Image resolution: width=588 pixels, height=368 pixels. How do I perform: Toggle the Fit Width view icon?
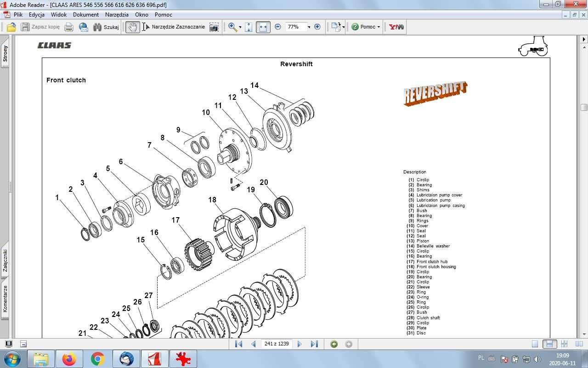click(x=263, y=27)
